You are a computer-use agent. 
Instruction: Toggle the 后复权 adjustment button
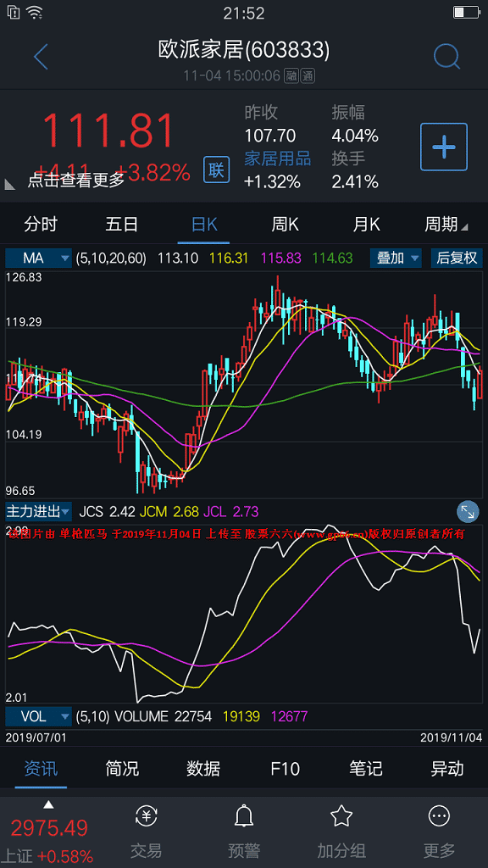click(457, 258)
